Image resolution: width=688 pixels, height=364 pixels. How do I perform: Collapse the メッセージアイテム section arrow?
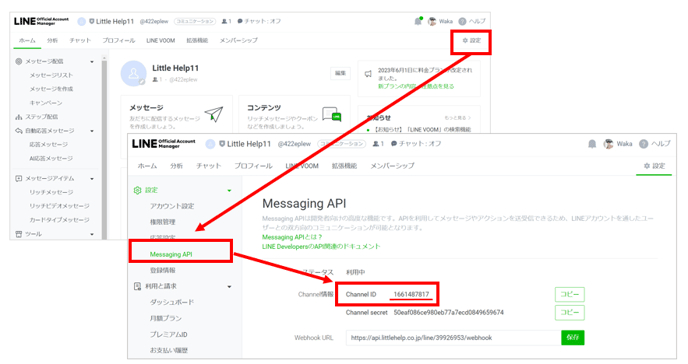pyautogui.click(x=92, y=179)
